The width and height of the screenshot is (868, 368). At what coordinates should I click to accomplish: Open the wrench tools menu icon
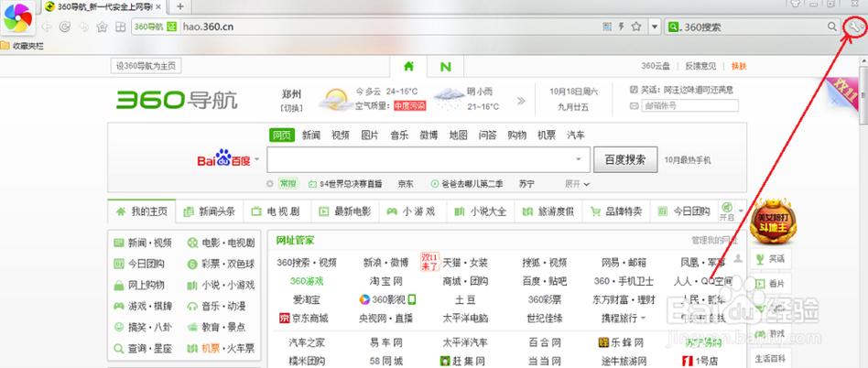click(x=855, y=27)
